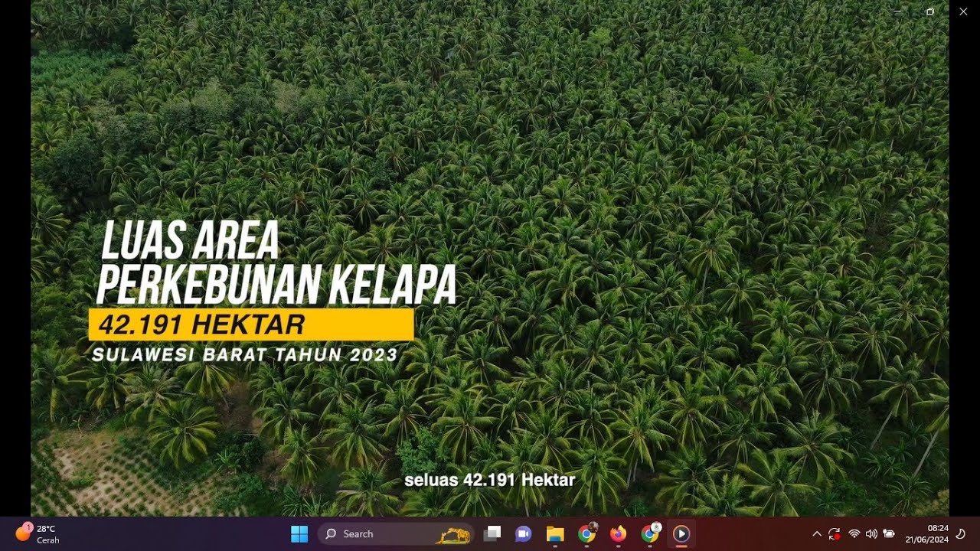The height and width of the screenshot is (551, 980).
Task: Click the yellow '42.191 HEKTAR' banner
Action: pyautogui.click(x=251, y=324)
